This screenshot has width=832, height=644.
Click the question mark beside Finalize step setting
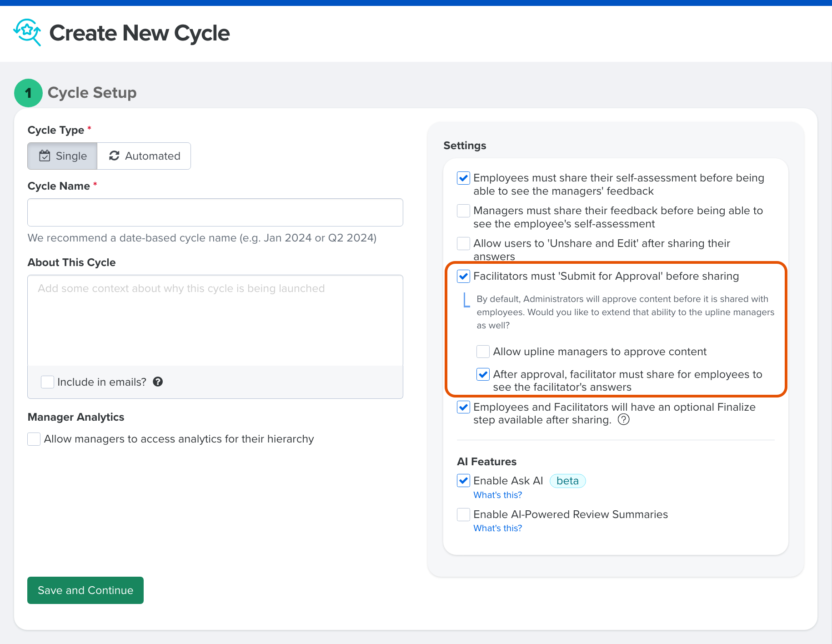coord(623,419)
